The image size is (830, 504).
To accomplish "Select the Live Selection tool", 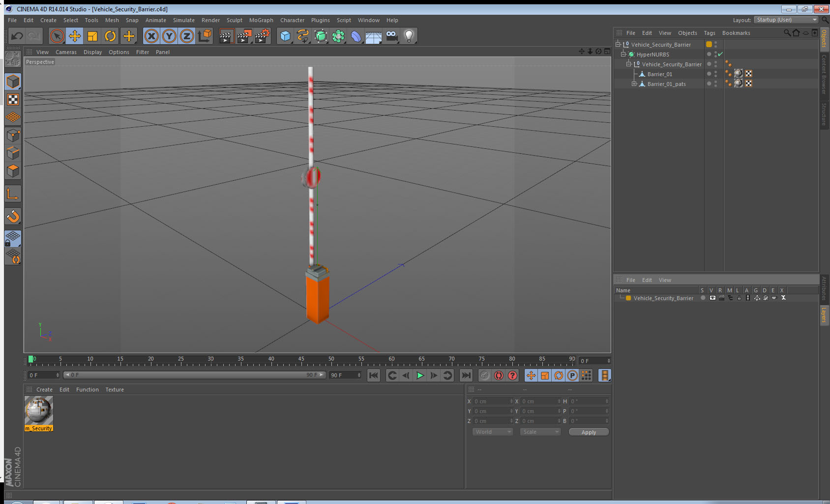I will (57, 36).
